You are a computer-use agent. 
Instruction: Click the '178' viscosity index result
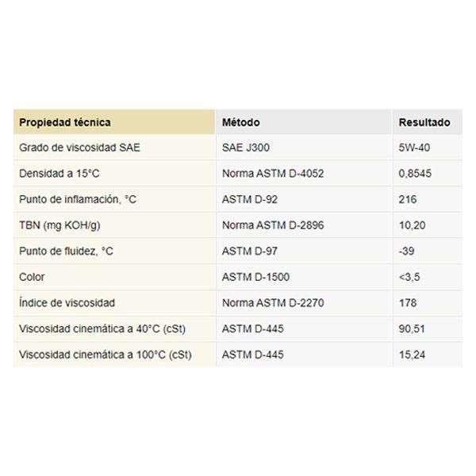pos(407,303)
